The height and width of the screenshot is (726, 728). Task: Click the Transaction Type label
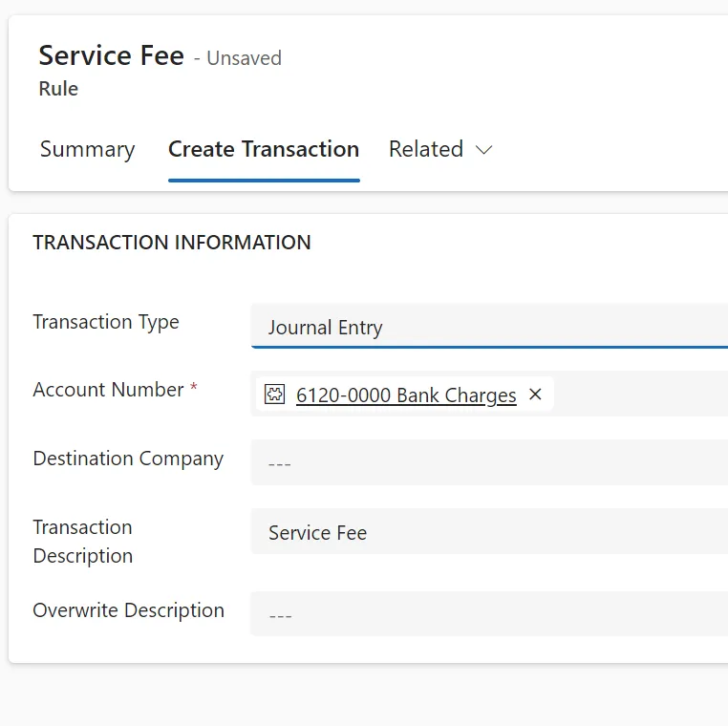[106, 322]
